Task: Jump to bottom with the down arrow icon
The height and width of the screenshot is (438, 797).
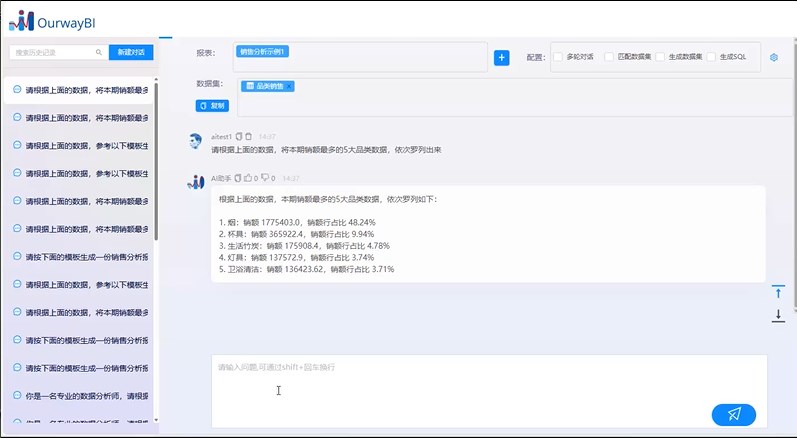Action: [x=778, y=315]
